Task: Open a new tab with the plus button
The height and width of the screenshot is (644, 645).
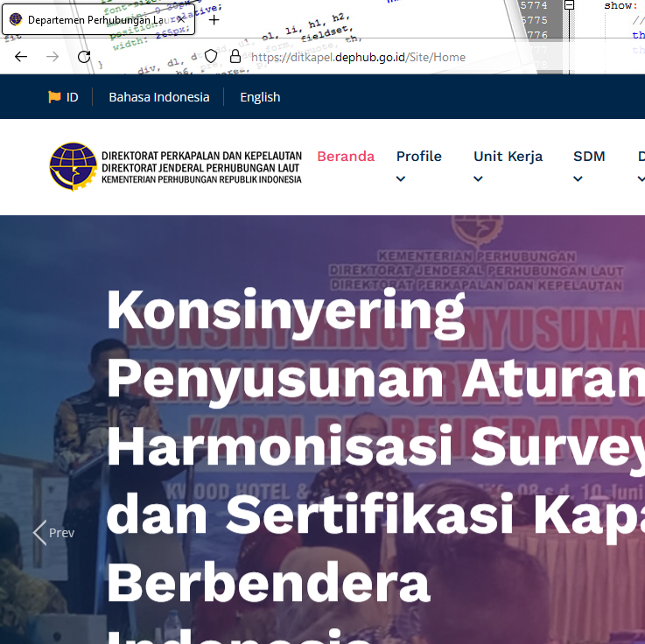Action: [214, 20]
